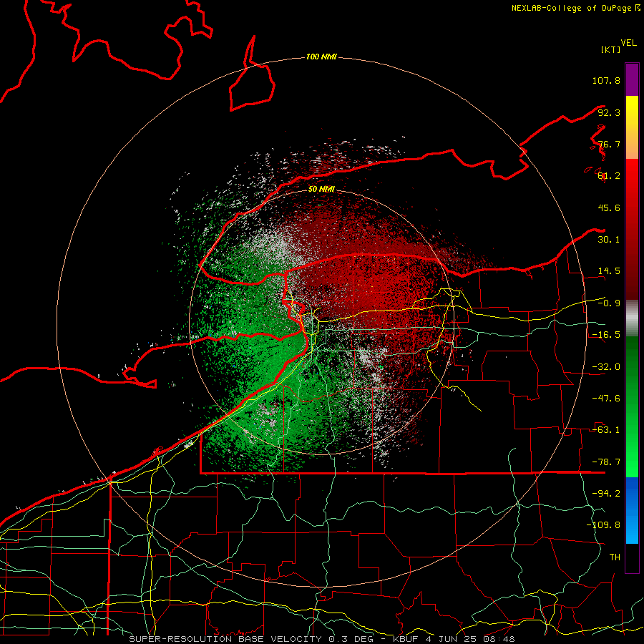Pick the blue band of velocity color bar
Viewport: 644px width, 644px height.
point(632,510)
